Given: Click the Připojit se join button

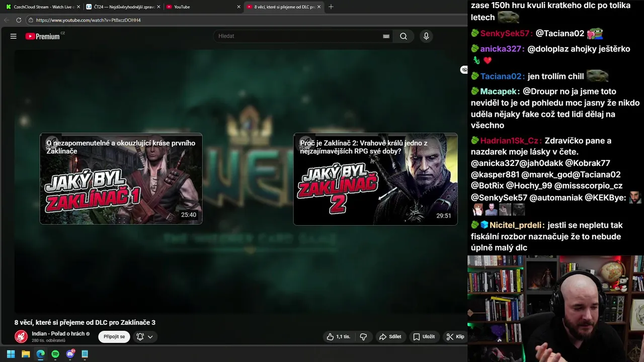Looking at the screenshot, I should (x=114, y=337).
